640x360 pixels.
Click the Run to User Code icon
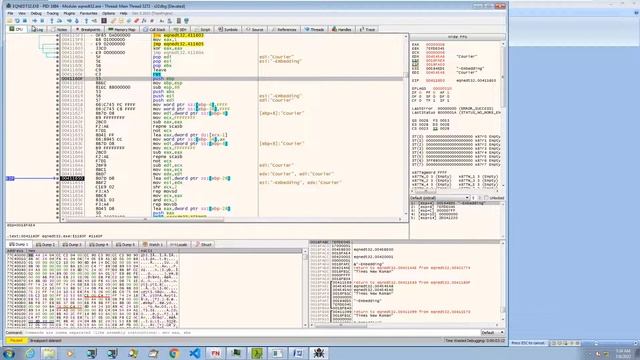tap(94, 20)
